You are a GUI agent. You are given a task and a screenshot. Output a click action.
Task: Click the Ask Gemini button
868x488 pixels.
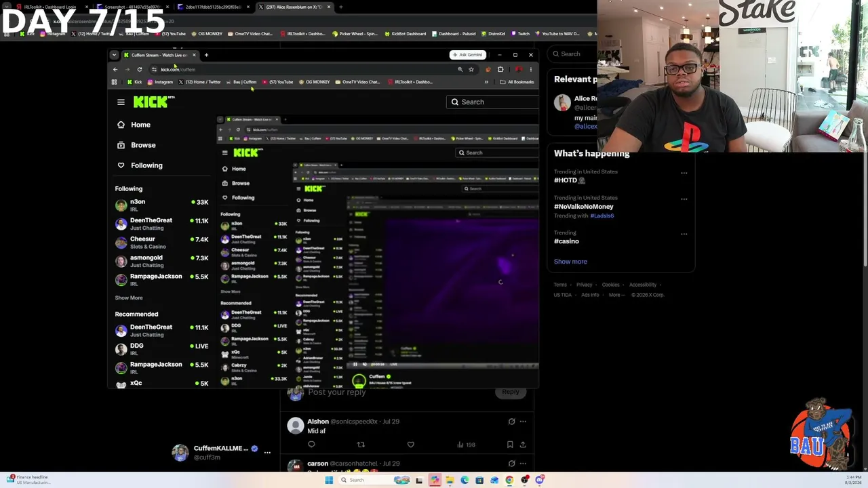pos(467,55)
